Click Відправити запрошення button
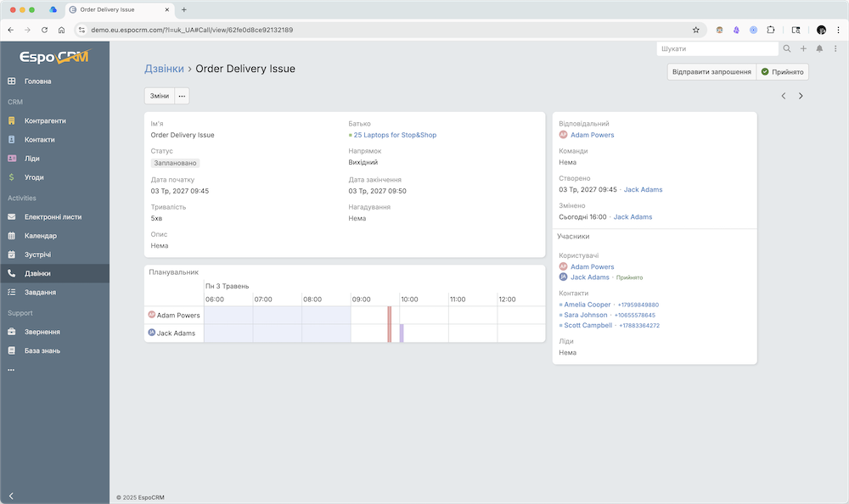This screenshot has width=849, height=504. tap(711, 72)
